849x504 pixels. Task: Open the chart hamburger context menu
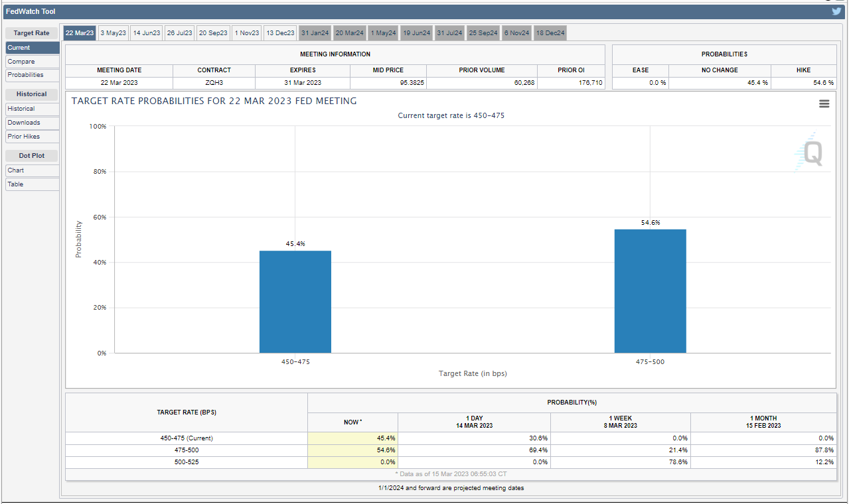824,104
